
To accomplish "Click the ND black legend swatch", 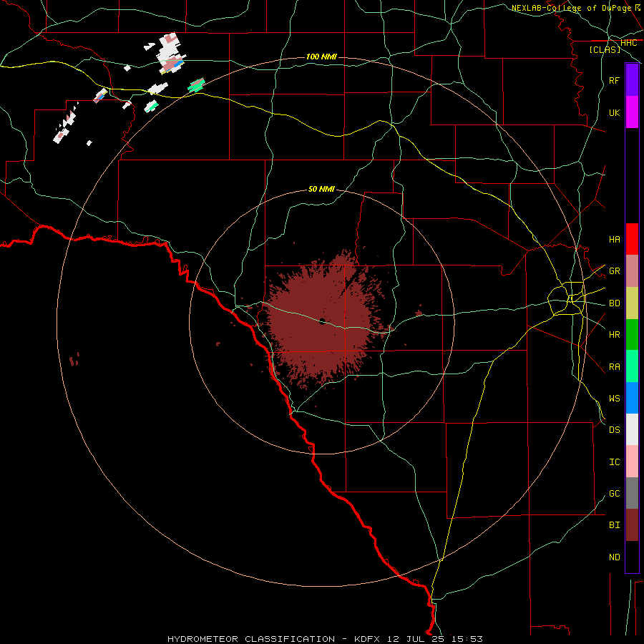I will [x=632, y=557].
